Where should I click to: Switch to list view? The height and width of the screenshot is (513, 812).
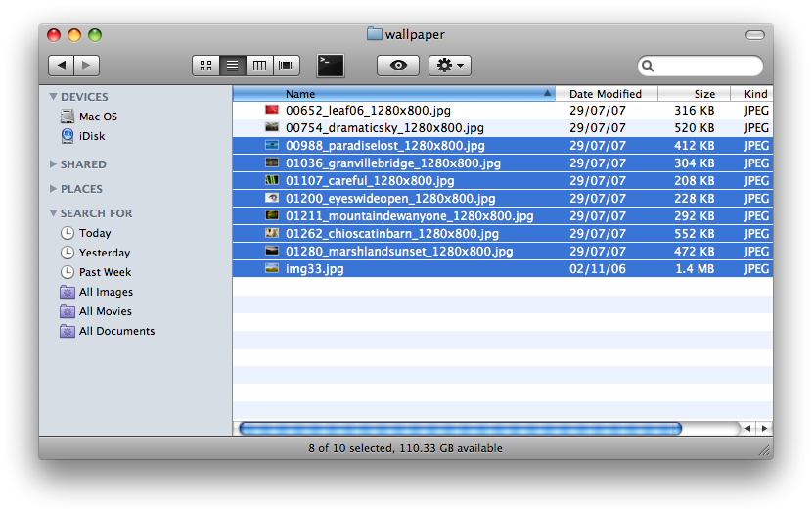point(233,66)
